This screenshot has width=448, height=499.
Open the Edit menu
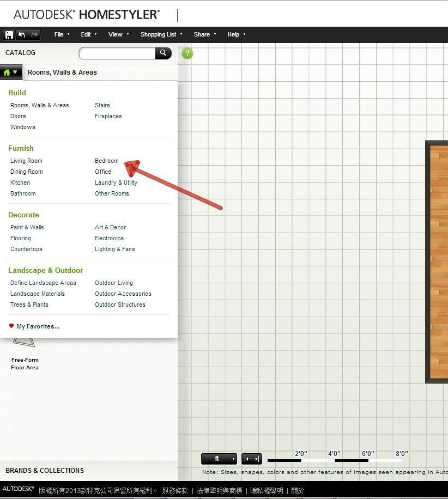coord(88,34)
